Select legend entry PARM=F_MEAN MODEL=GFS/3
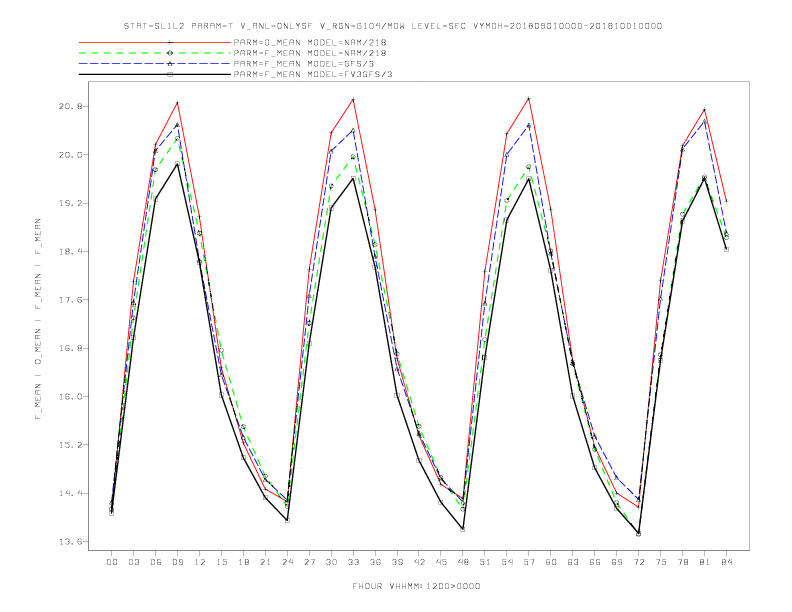This screenshot has width=792, height=612. [x=304, y=64]
